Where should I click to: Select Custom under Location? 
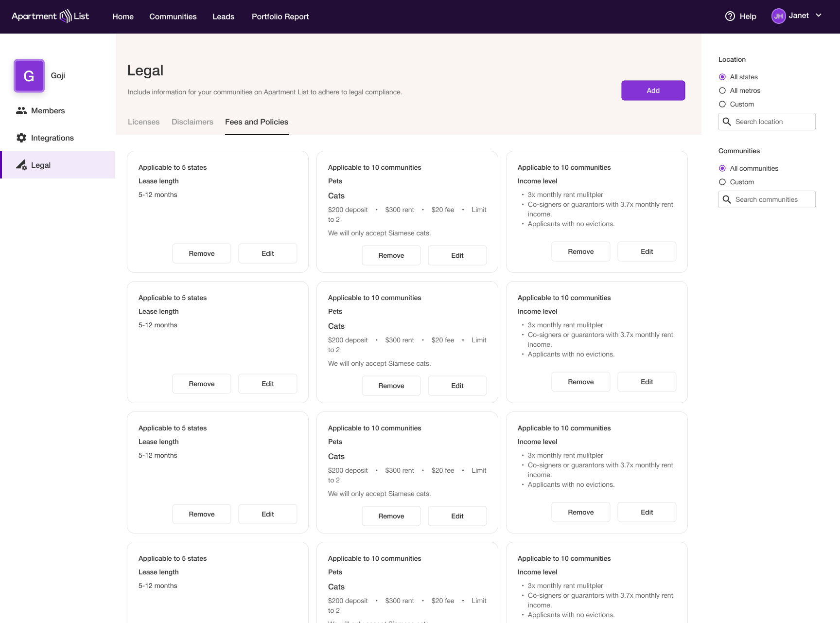pos(722,104)
